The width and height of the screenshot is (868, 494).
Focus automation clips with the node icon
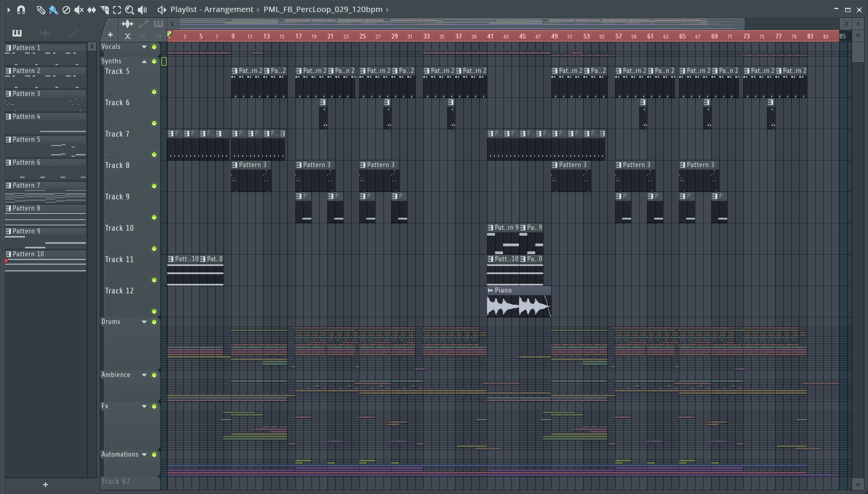coord(143,24)
